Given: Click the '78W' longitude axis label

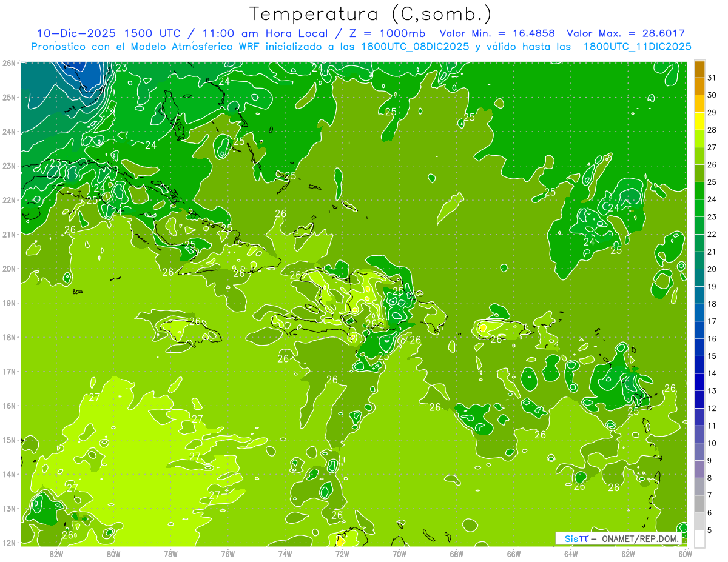Looking at the screenshot, I should (170, 554).
